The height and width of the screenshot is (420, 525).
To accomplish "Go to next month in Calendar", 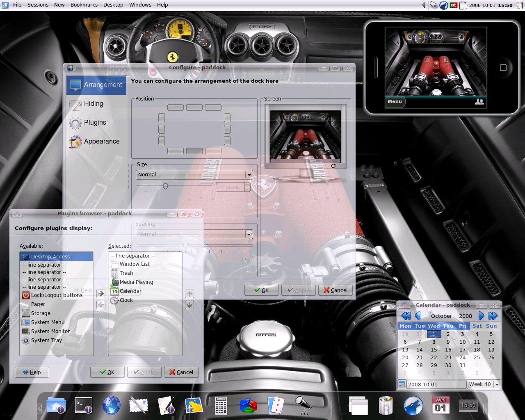I will [x=482, y=316].
